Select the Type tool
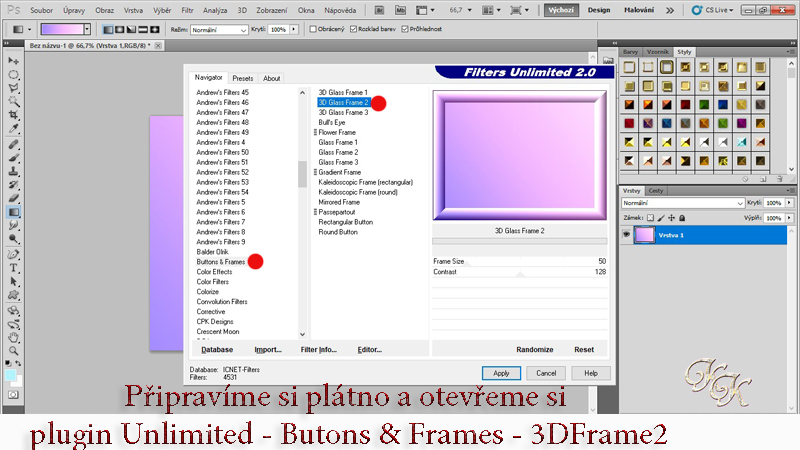Image resolution: width=800 pixels, height=450 pixels. click(13, 268)
